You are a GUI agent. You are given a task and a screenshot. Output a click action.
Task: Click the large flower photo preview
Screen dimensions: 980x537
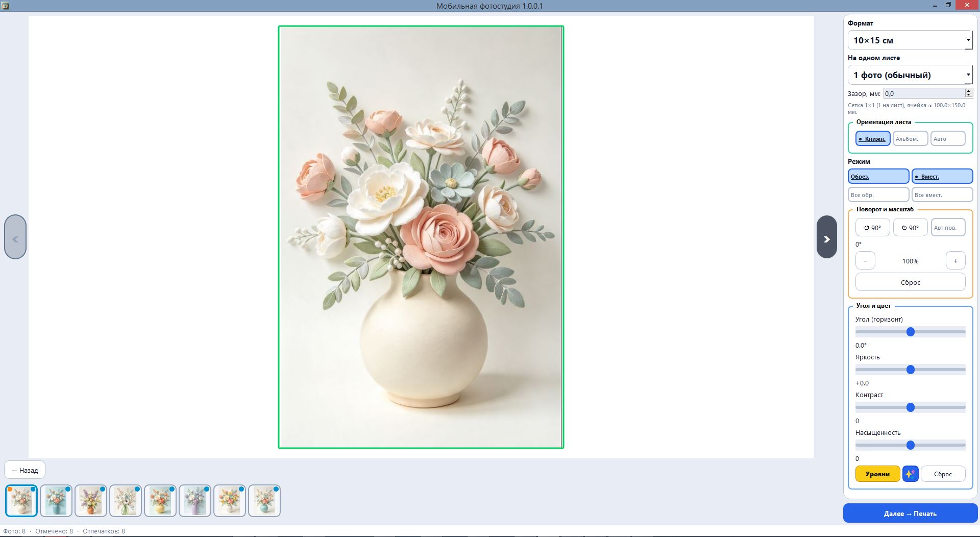tap(421, 237)
